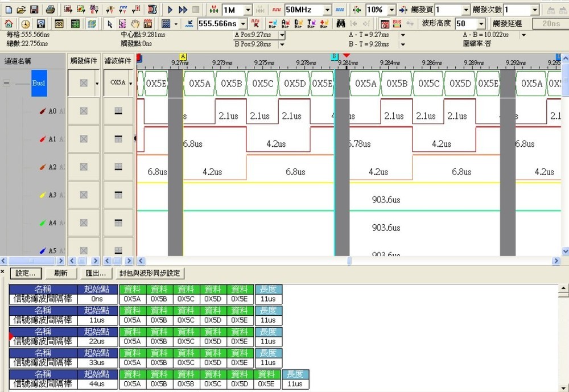Screen dimensions: 569x392
Task: Click the Go to B Bar icon
Action: (298, 24)
